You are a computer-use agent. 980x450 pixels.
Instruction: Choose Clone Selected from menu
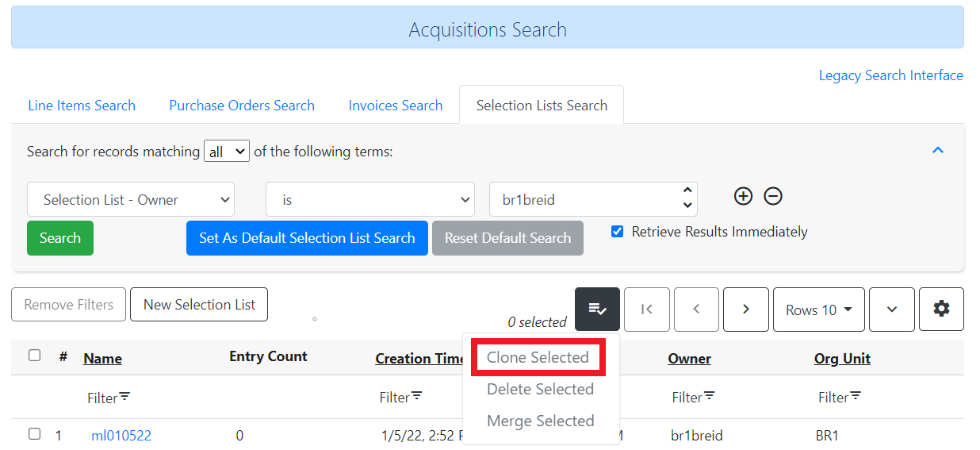538,357
